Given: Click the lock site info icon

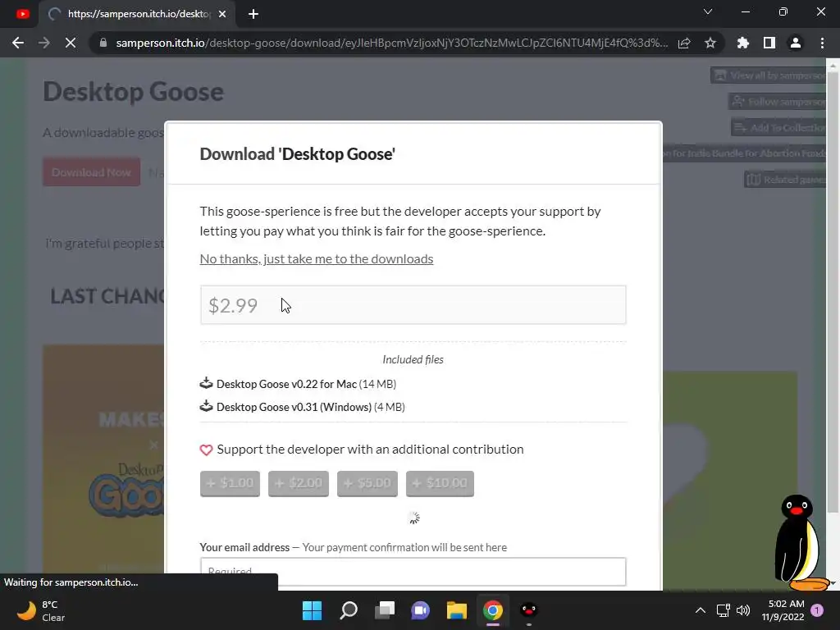Looking at the screenshot, I should (x=103, y=43).
